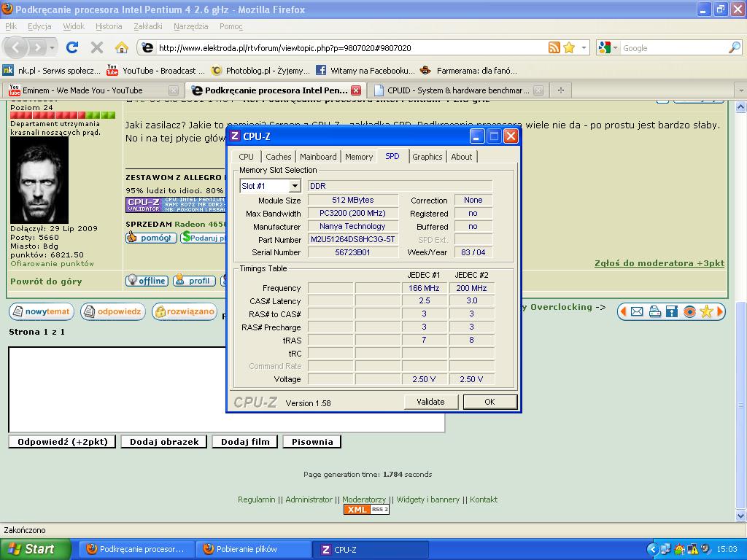
Task: Switch to the Graphics tab in CPU-Z
Action: (x=427, y=157)
